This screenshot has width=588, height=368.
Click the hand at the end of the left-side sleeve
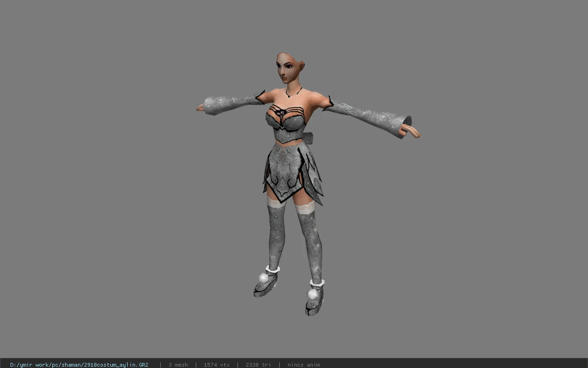tap(200, 108)
